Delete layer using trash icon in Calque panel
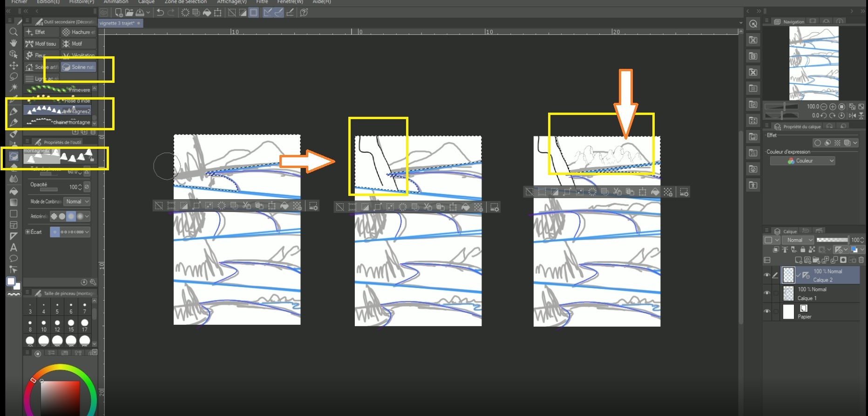Image resolution: width=868 pixels, height=416 pixels. tap(861, 260)
